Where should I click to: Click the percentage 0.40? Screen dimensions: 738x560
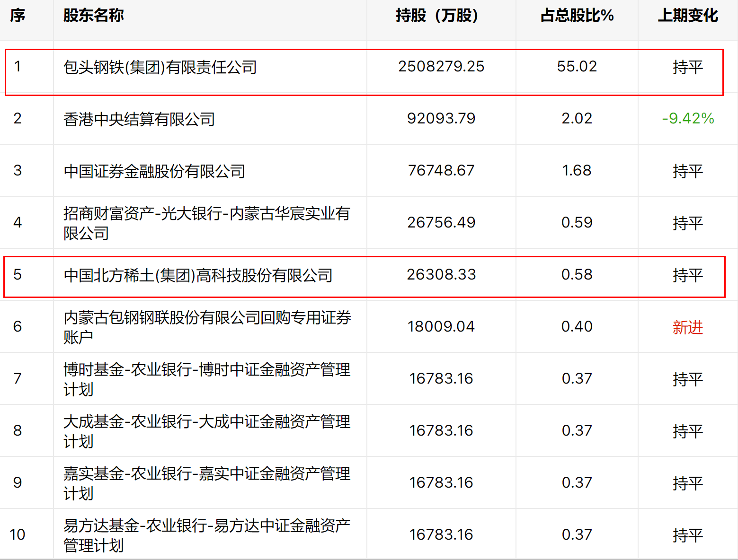click(577, 326)
